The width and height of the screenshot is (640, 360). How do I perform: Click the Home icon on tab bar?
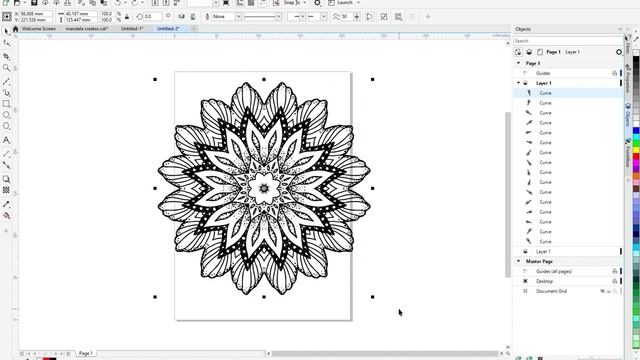coord(16,29)
